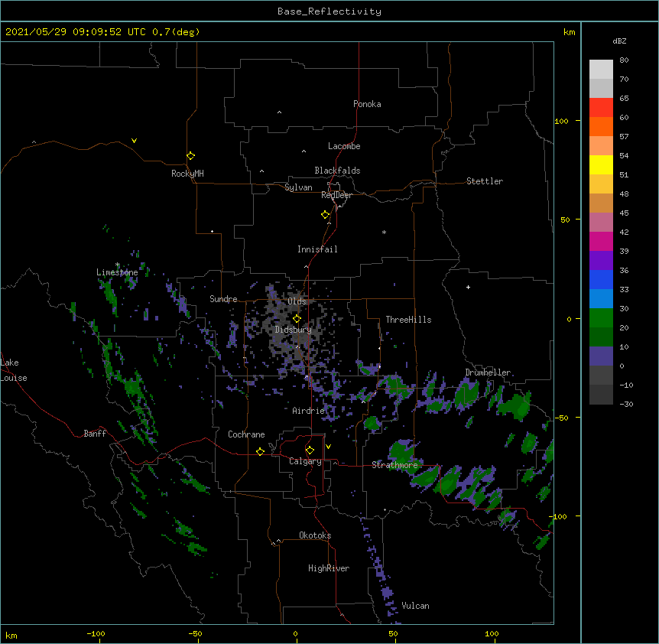
Task: Click the Calgary city label
Action: [x=305, y=461]
